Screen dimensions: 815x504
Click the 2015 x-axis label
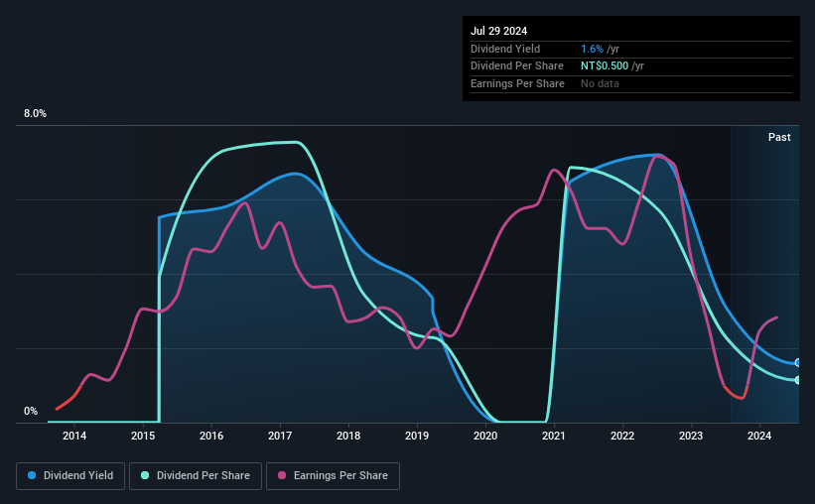click(x=143, y=436)
